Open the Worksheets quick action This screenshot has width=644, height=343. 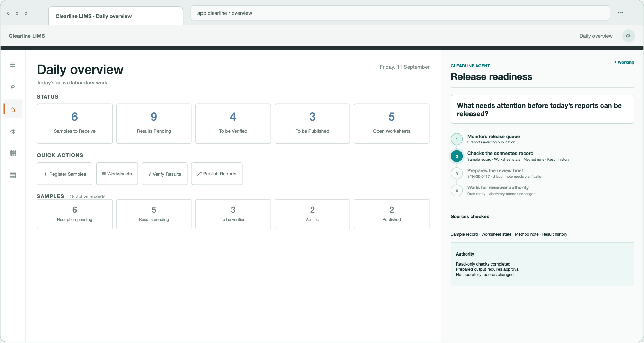[117, 174]
